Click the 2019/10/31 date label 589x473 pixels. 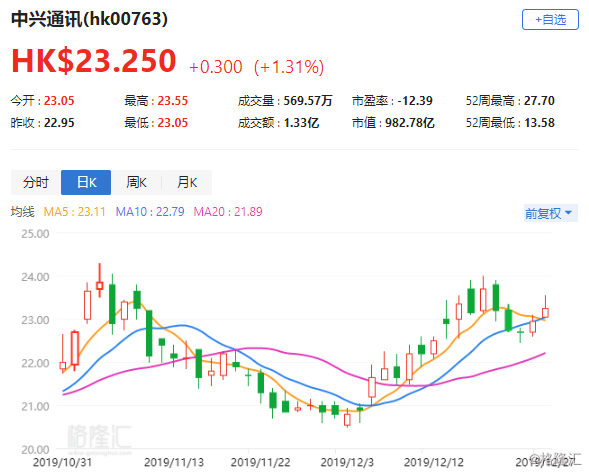(62, 462)
